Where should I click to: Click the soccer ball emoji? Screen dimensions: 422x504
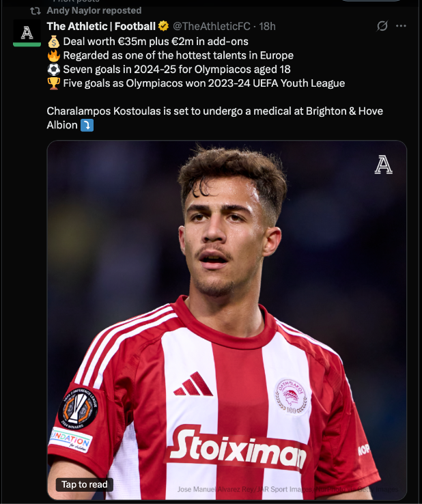point(54,70)
